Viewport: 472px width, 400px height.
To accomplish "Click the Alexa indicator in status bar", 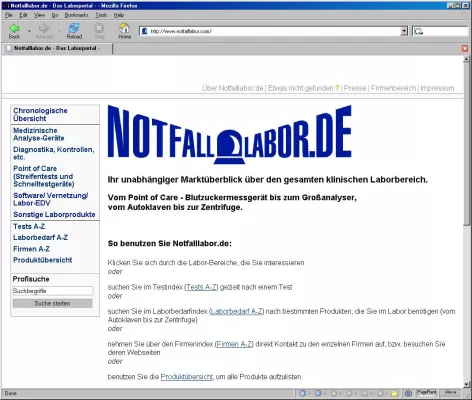I will [450, 393].
